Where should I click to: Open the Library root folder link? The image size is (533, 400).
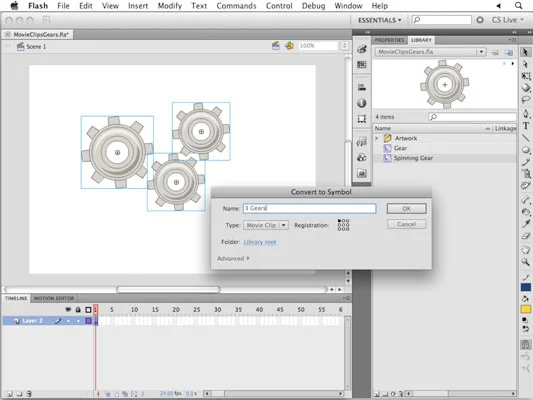click(x=260, y=242)
